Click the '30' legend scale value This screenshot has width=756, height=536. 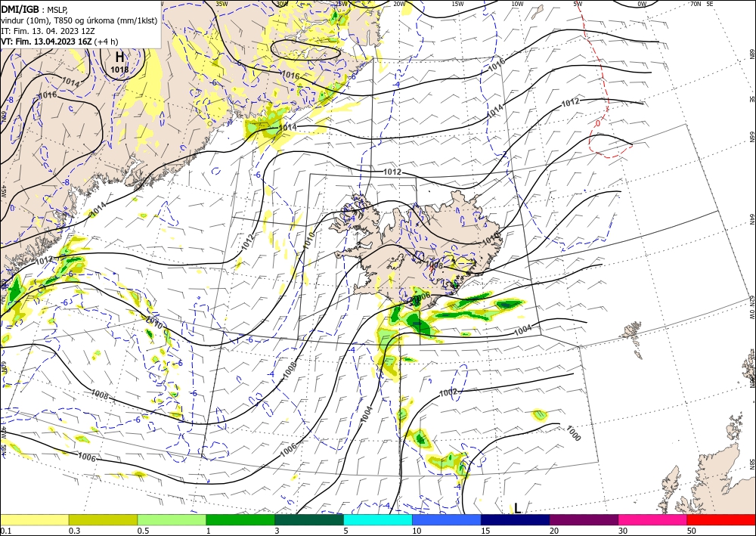click(624, 531)
